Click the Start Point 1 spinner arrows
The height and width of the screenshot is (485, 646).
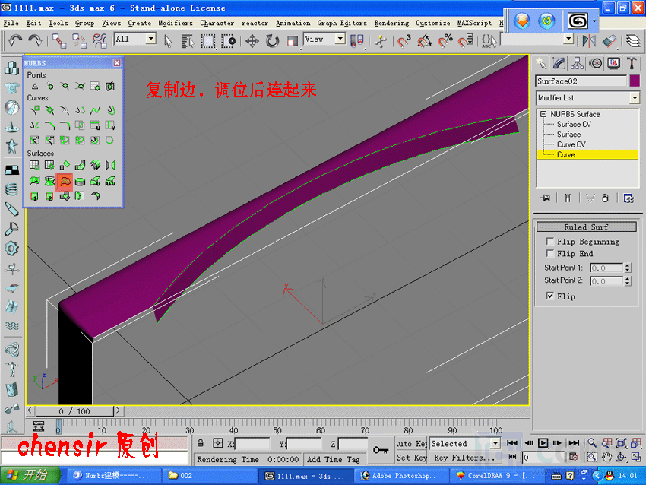pos(627,268)
